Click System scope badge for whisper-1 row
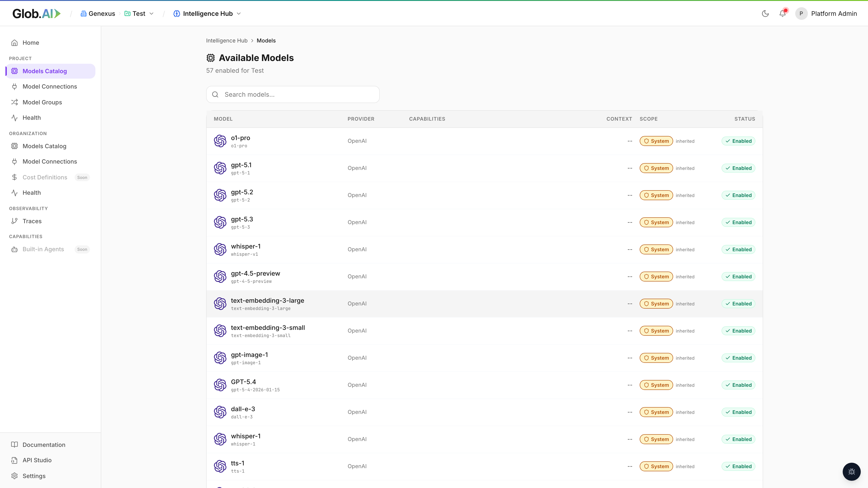Viewport: 868px width, 488px height. click(656, 439)
